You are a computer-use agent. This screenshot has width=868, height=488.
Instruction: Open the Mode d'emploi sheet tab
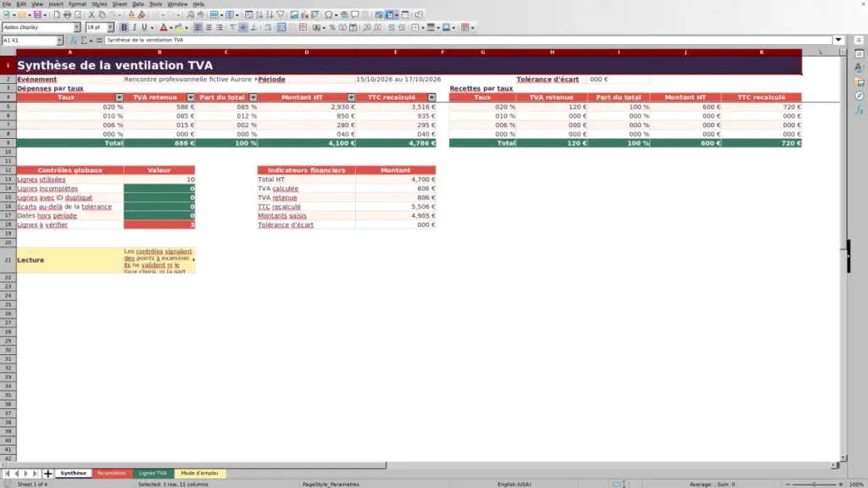[199, 474]
